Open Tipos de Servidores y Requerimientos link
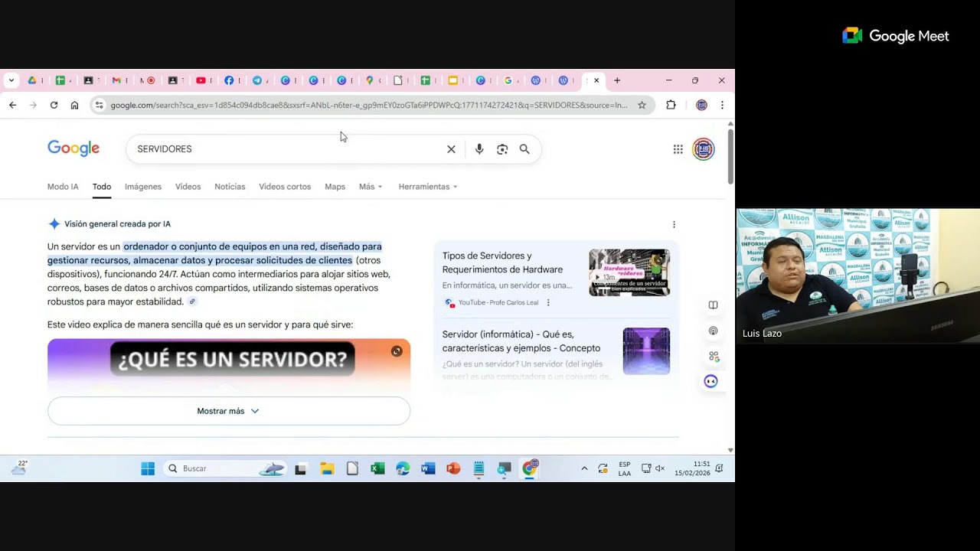The height and width of the screenshot is (551, 980). pos(502,262)
